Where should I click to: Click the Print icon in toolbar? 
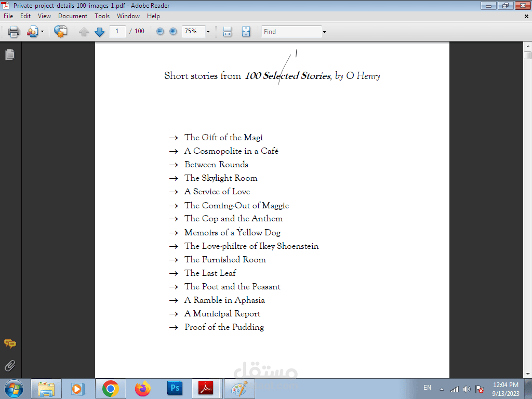(14, 32)
